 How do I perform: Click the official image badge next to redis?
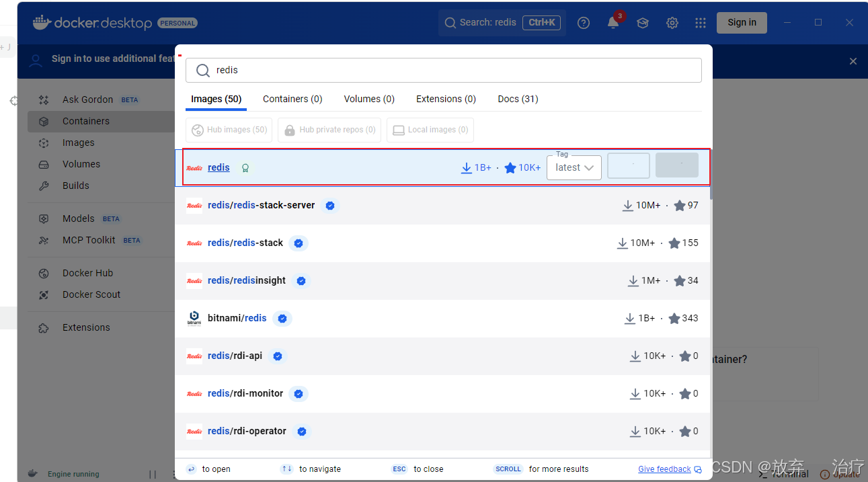tap(245, 168)
